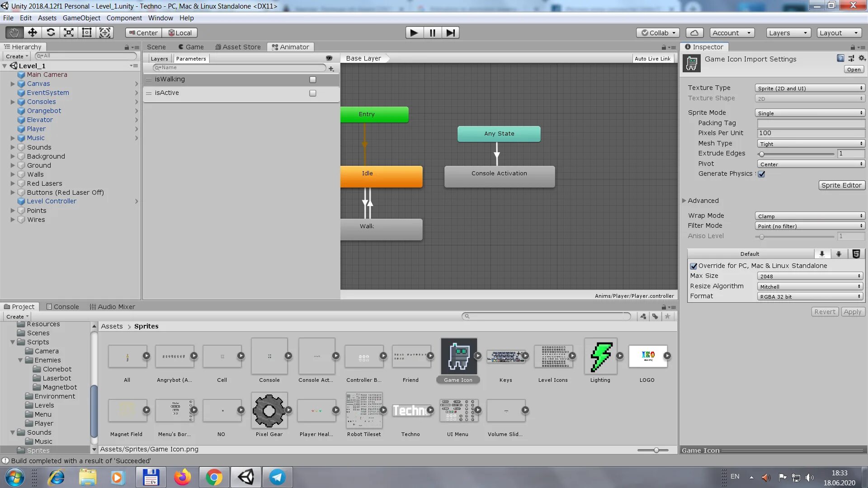Uncheck Override for PC, Mac & Linux

[693, 266]
